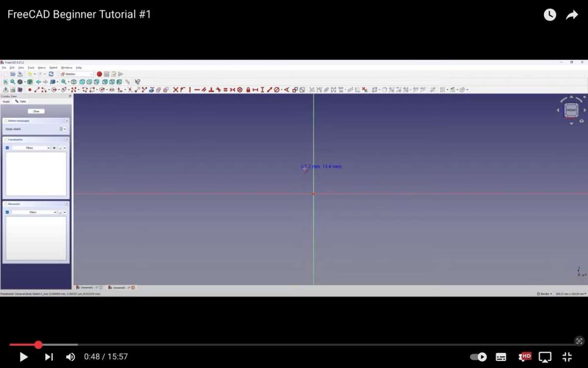Close the Unnamed2 document tab

[133, 288]
